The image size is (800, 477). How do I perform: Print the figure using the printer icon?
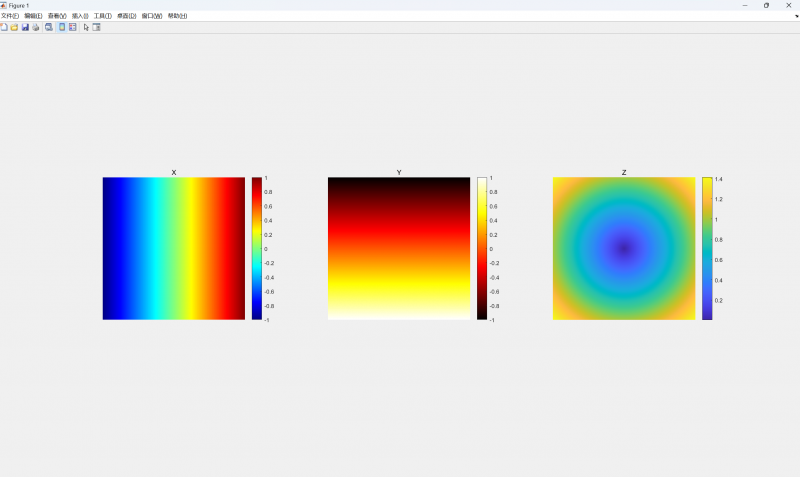coord(36,27)
